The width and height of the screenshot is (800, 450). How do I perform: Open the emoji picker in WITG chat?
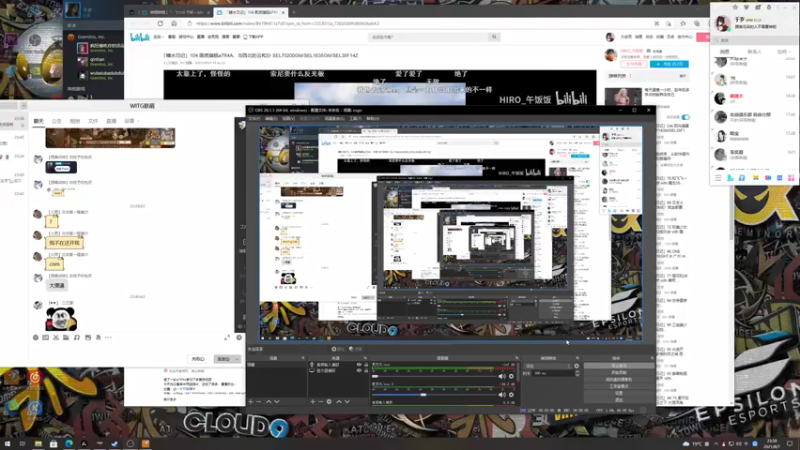[x=36, y=337]
